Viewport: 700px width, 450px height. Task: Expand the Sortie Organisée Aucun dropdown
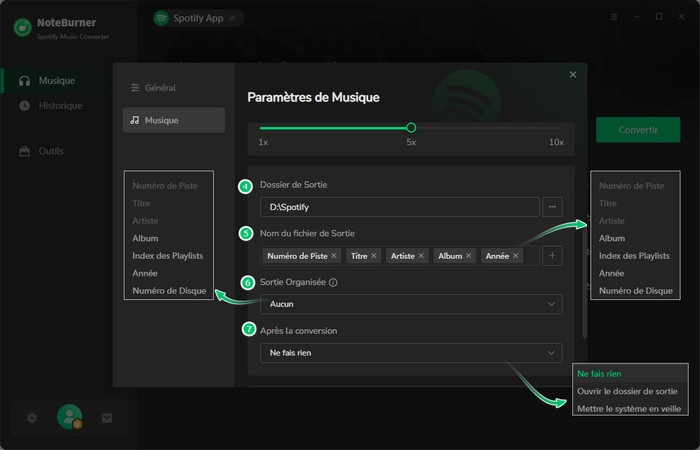(411, 304)
